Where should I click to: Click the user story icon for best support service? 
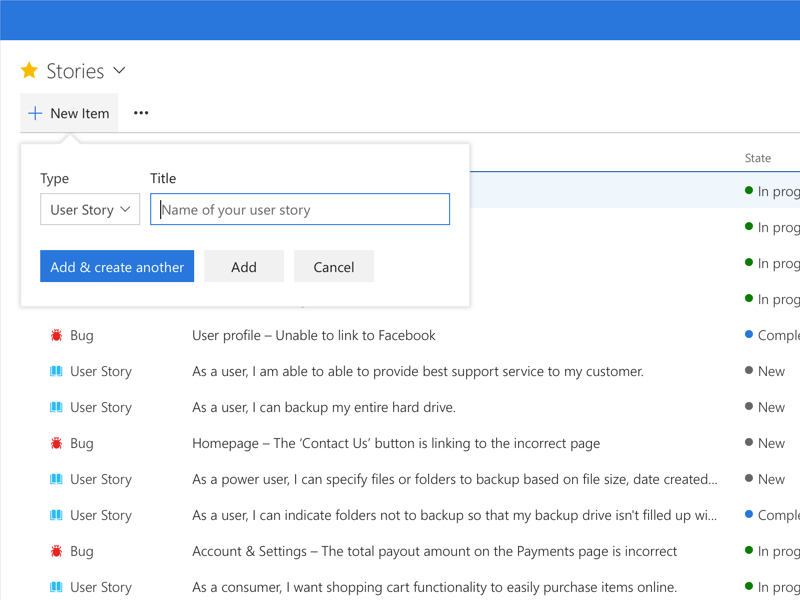(56, 371)
